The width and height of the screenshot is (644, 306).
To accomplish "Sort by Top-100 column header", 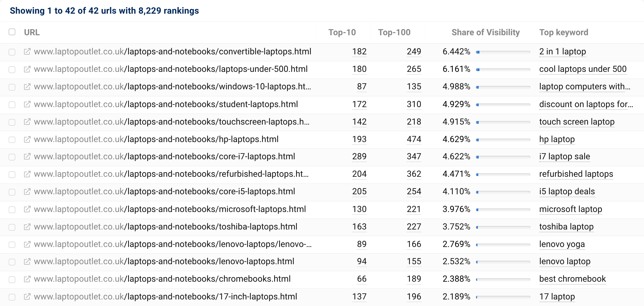I will tap(394, 33).
